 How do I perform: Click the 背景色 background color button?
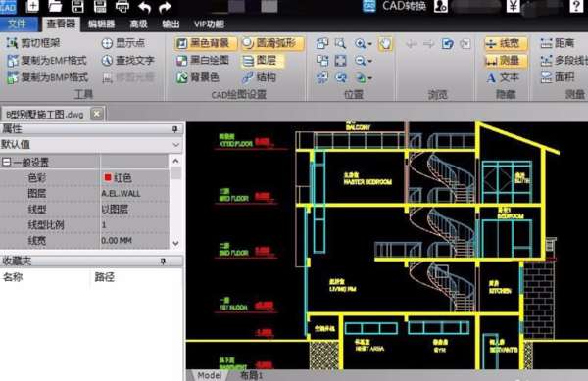(x=198, y=77)
